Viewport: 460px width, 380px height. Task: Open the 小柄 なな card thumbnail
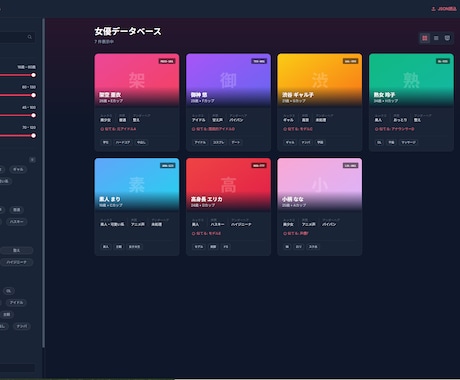320,184
